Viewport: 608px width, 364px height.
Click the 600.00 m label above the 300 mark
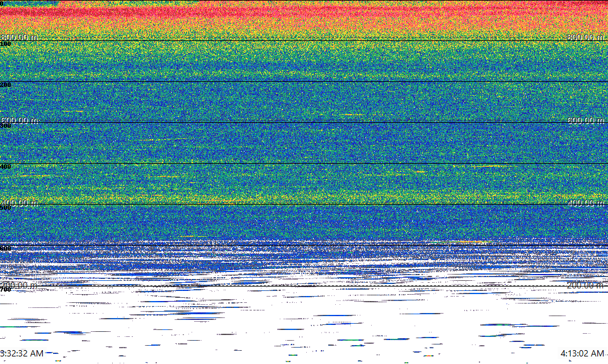[19, 120]
